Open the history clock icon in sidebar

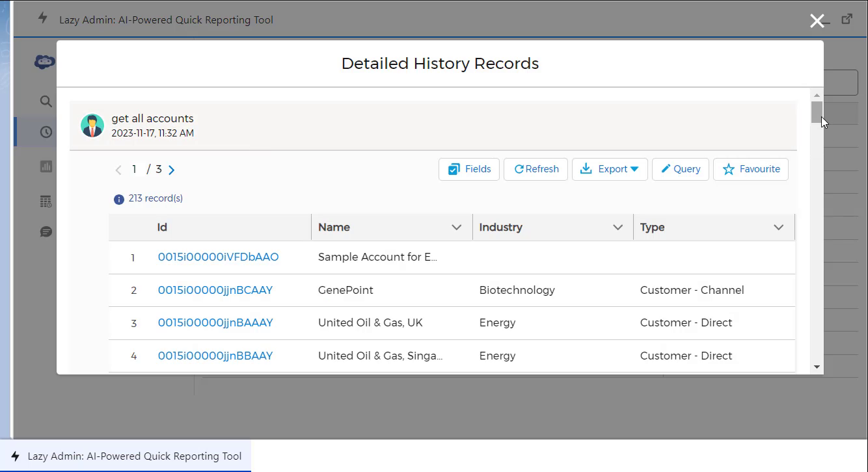pos(46,132)
